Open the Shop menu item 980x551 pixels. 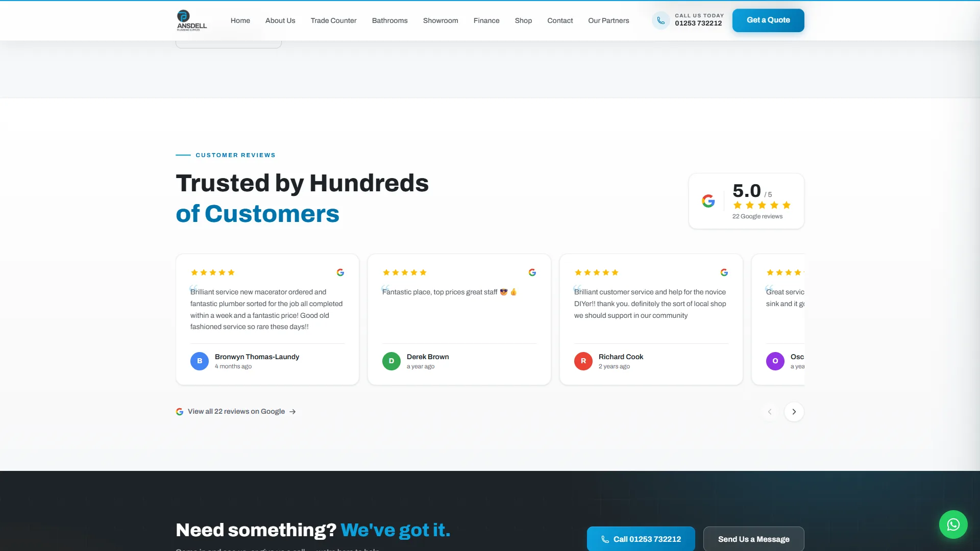tap(523, 20)
